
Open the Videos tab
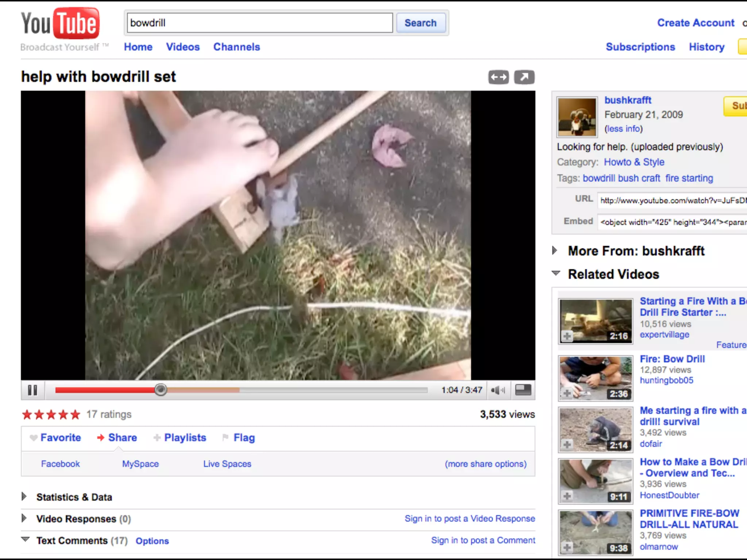pos(183,47)
